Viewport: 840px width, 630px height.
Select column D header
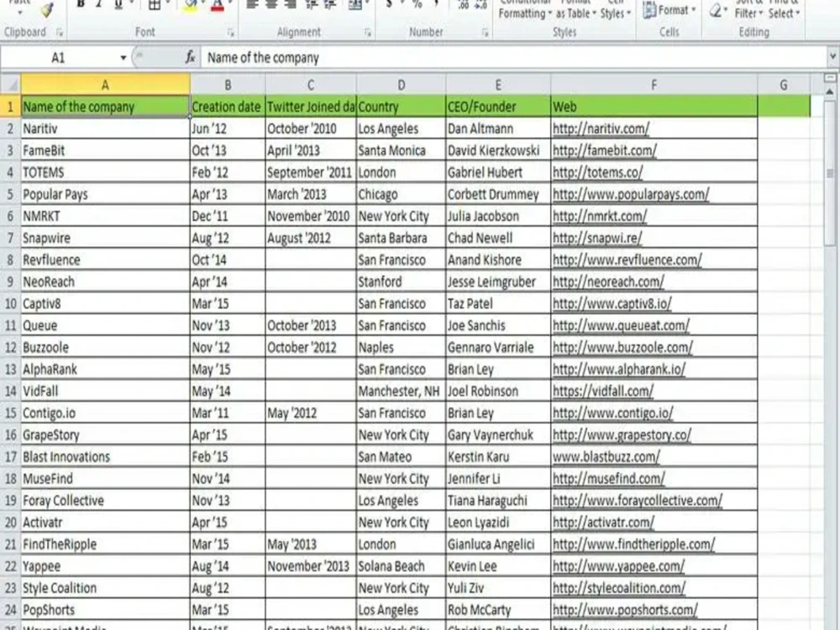(401, 85)
